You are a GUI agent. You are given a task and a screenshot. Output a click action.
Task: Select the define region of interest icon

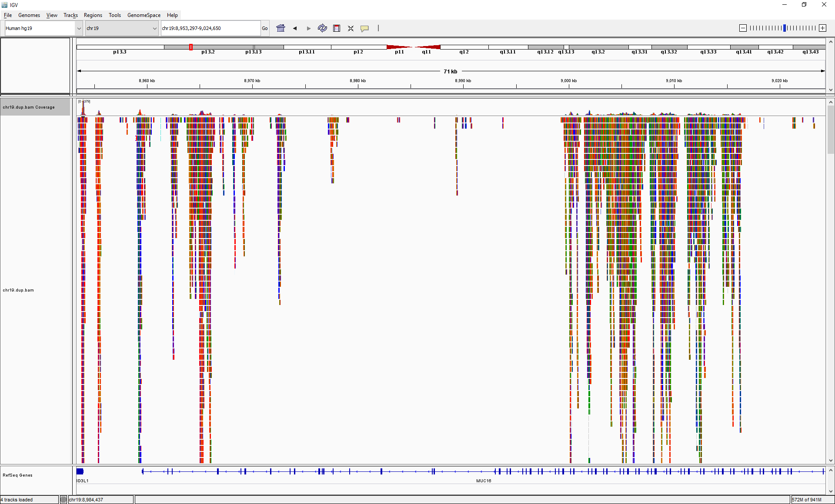(x=337, y=28)
